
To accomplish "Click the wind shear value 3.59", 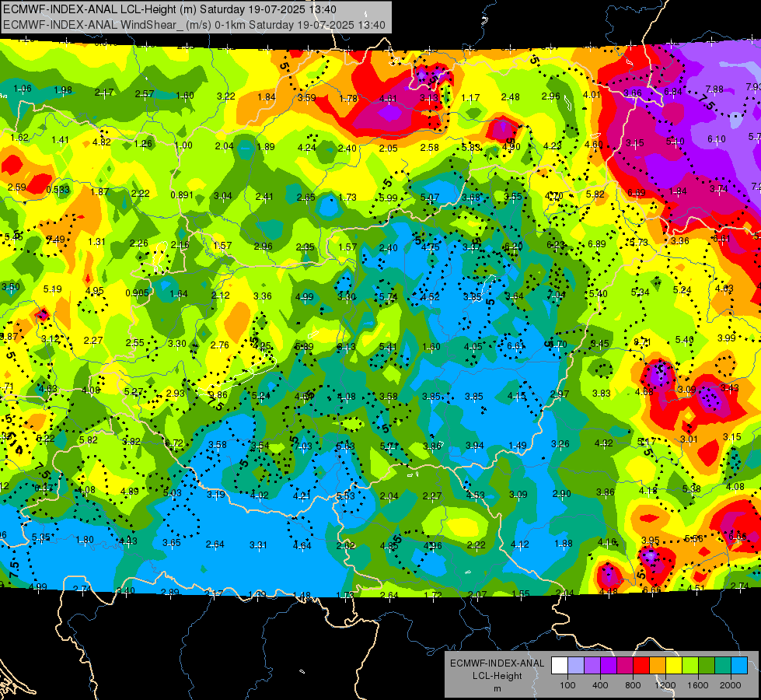I will 307,98.
